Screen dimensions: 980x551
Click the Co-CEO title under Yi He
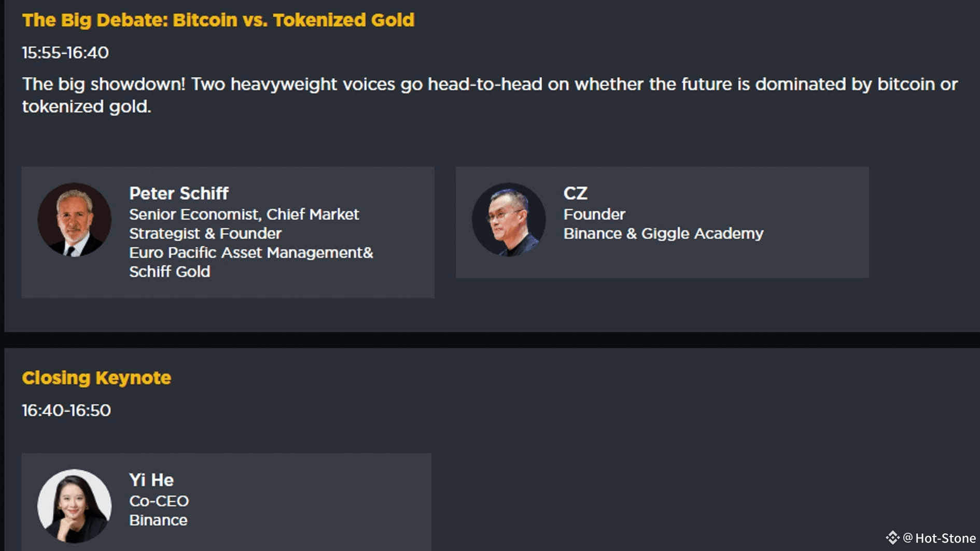(x=159, y=501)
